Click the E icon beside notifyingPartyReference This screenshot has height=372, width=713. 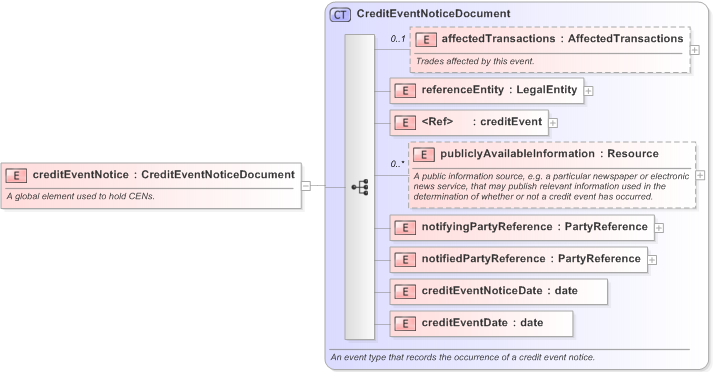pyautogui.click(x=405, y=227)
